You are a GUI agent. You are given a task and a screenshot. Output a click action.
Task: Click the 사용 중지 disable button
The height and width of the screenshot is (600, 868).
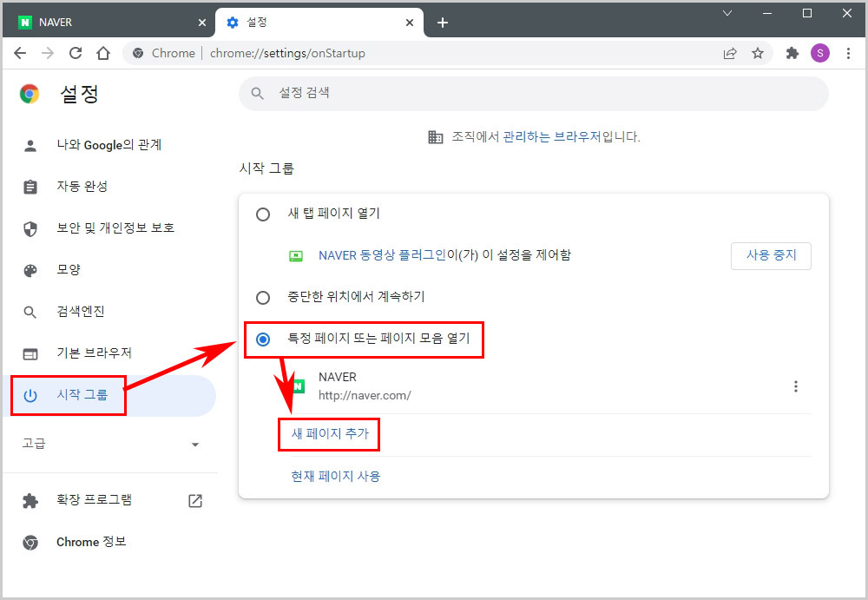771,255
